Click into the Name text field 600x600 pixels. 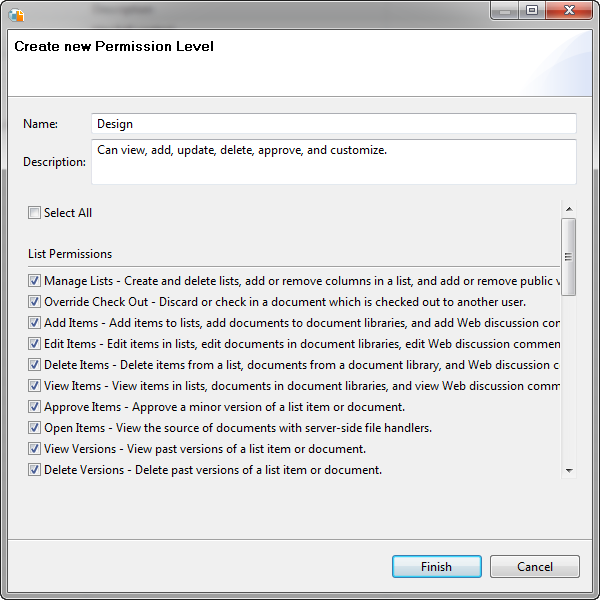(333, 124)
